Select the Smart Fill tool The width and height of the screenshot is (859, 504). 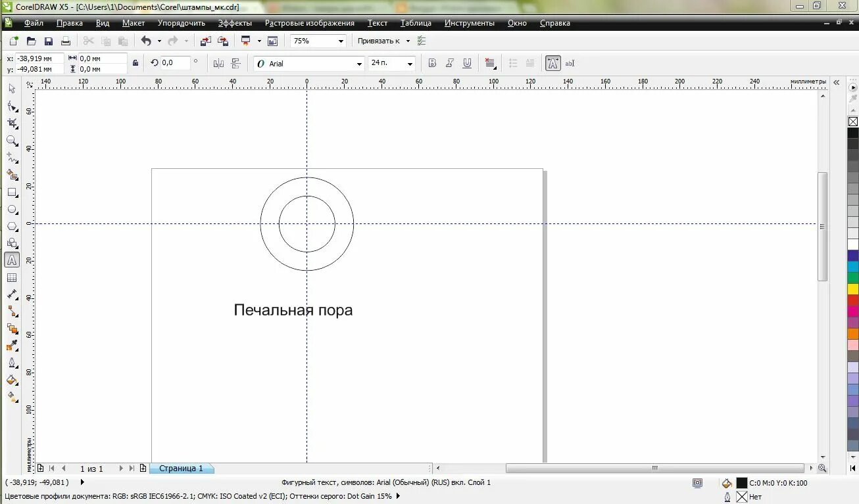click(x=12, y=175)
